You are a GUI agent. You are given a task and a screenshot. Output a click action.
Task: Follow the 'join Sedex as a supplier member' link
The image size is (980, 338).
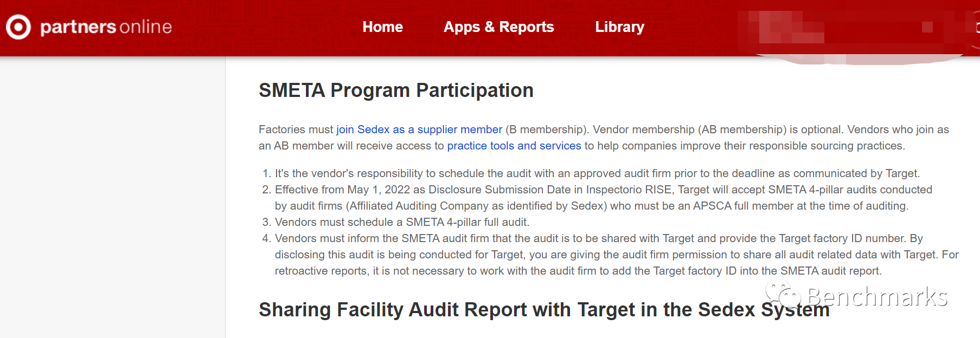(419, 129)
